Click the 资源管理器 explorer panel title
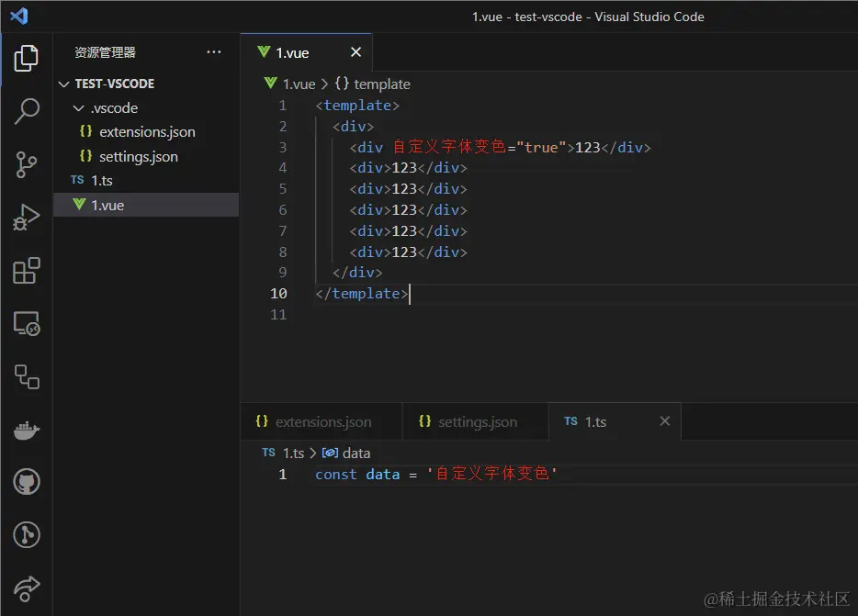 click(x=105, y=52)
